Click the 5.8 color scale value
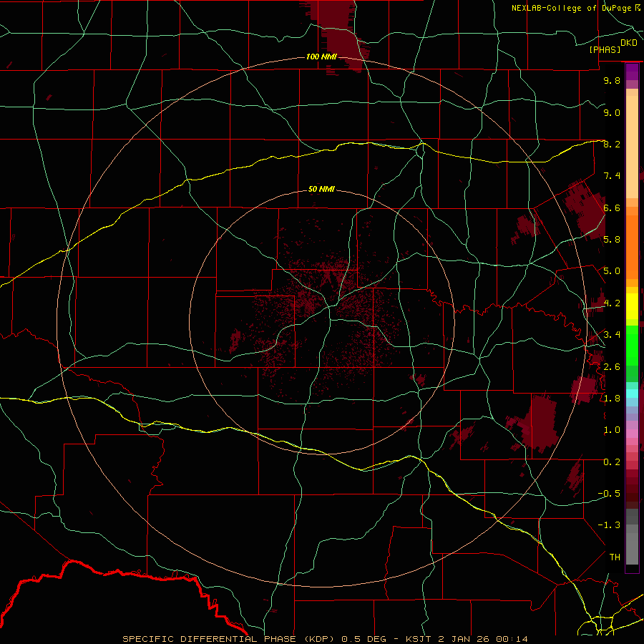 tap(612, 240)
